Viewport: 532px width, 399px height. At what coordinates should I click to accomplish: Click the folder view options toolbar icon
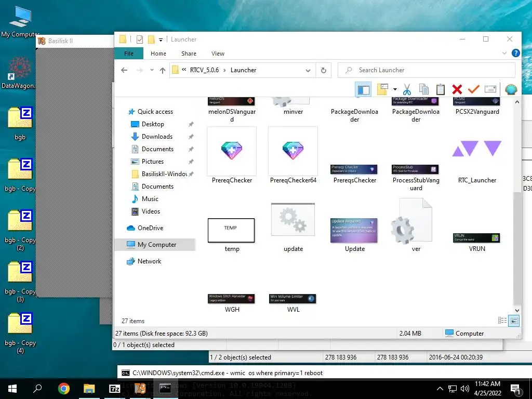tap(382, 89)
